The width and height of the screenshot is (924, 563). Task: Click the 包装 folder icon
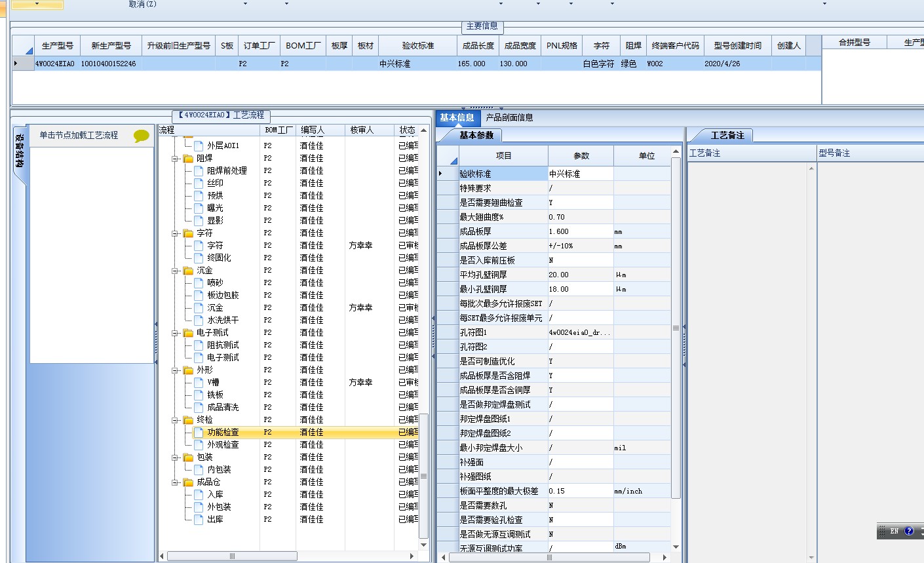click(x=189, y=457)
